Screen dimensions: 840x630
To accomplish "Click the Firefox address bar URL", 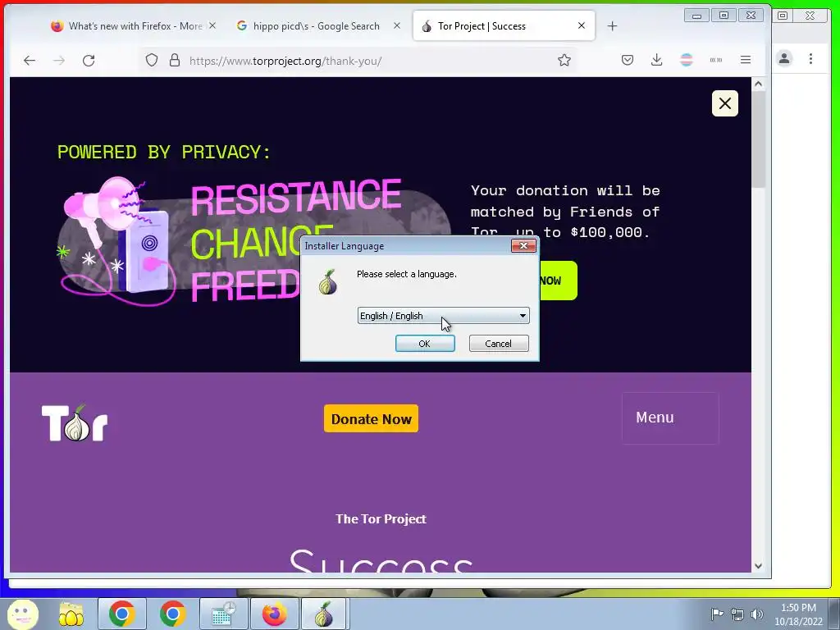I will point(285,61).
